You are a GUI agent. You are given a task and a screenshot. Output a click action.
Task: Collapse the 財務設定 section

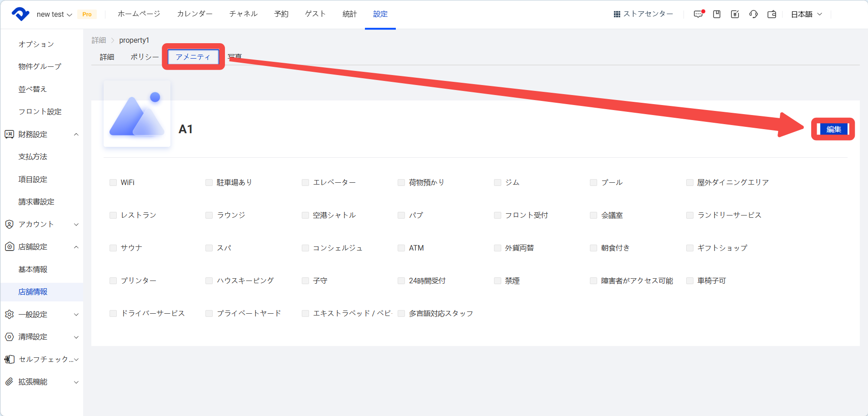[76, 134]
